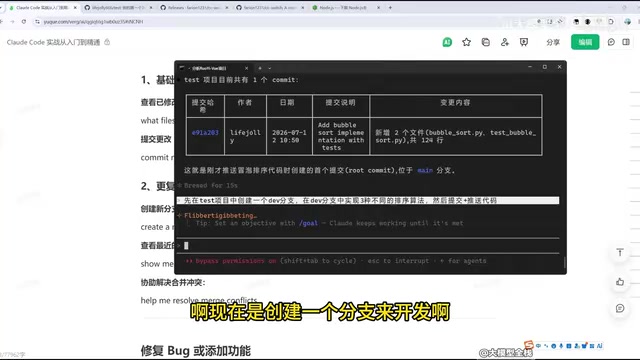This screenshot has width=640, height=360.
Task: Open the text outline T floating button
Action: tap(620, 253)
